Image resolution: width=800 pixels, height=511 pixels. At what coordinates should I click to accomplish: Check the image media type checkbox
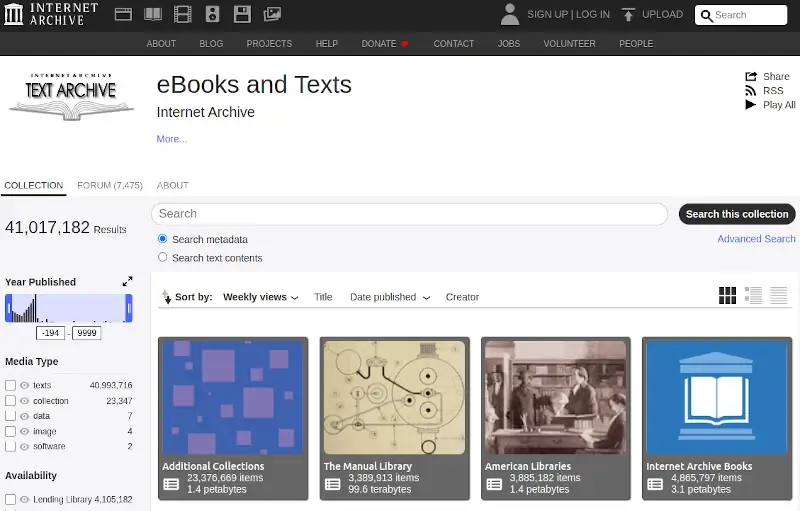(10, 431)
